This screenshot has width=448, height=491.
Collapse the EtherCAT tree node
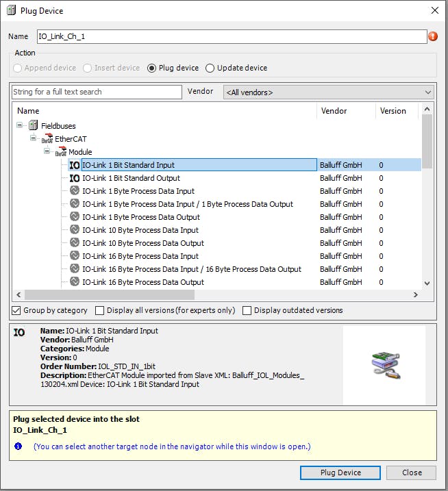[33, 138]
